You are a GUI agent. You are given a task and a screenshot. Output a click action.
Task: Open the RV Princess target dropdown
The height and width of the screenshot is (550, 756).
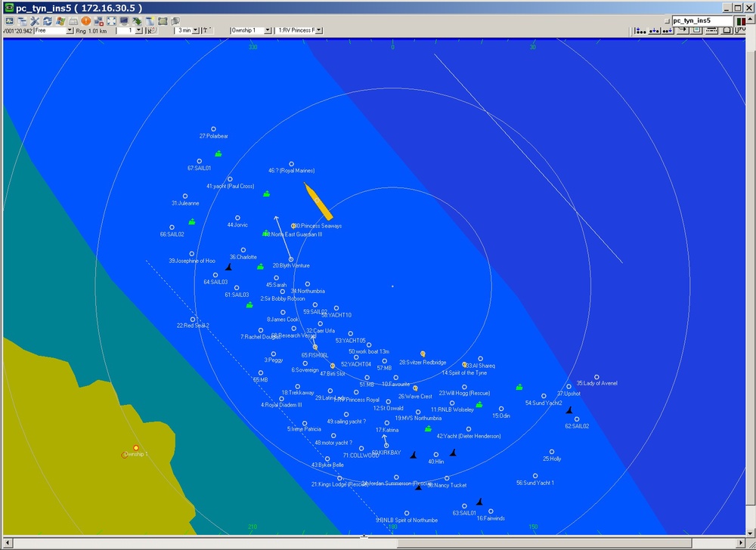tap(318, 31)
